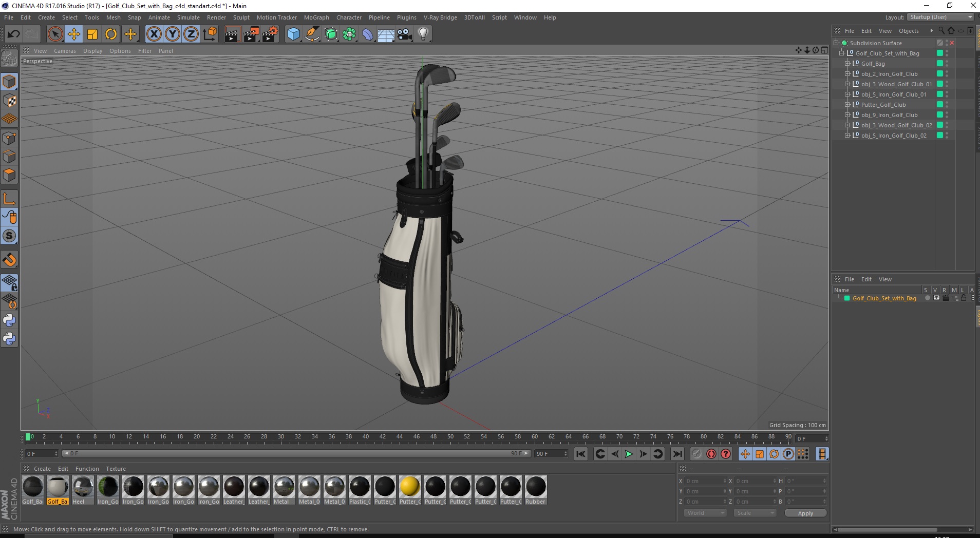Open the World coordinate dropdown

coord(705,513)
